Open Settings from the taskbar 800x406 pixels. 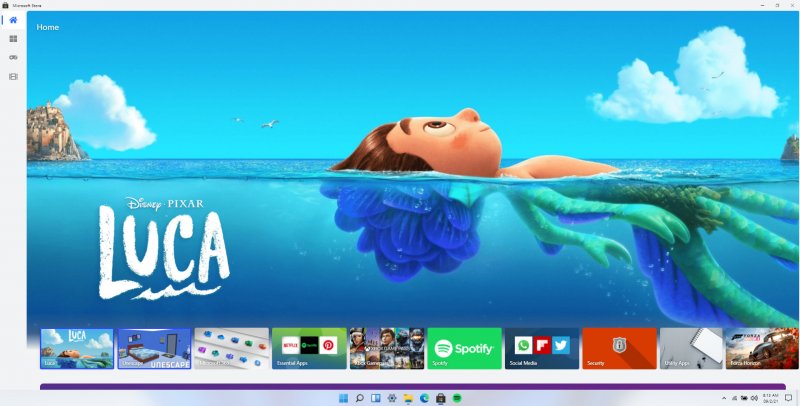pyautogui.click(x=392, y=398)
